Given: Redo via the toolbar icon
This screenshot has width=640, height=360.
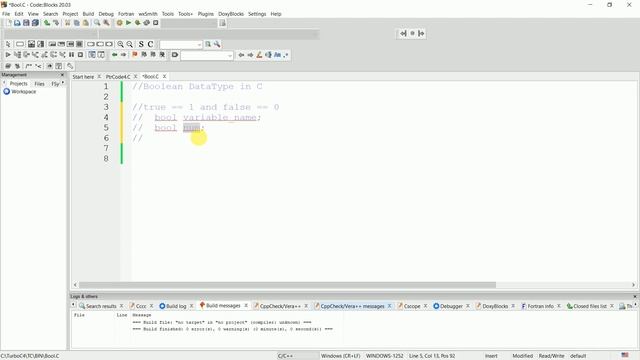Looking at the screenshot, I should pyautogui.click(x=56, y=23).
